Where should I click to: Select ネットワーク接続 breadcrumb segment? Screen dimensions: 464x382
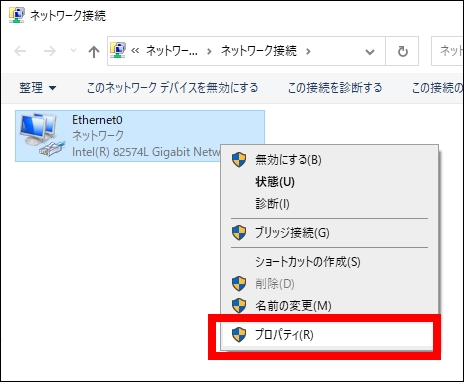pyautogui.click(x=259, y=51)
